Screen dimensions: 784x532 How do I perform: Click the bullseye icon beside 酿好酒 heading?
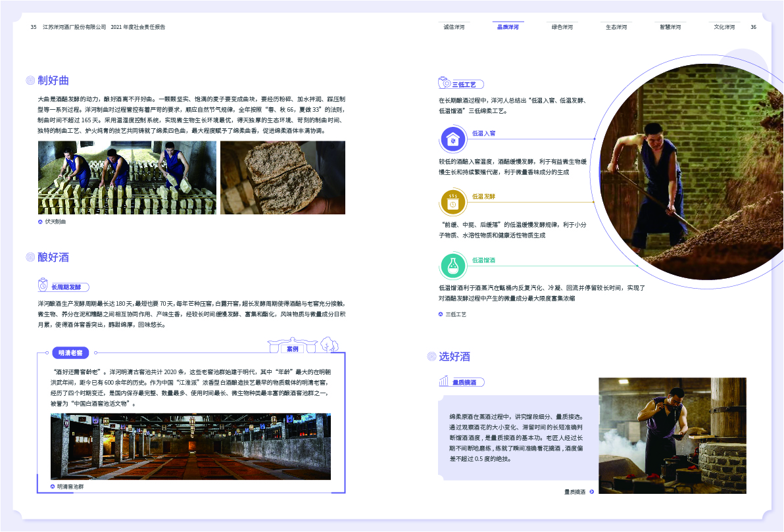pos(30,256)
